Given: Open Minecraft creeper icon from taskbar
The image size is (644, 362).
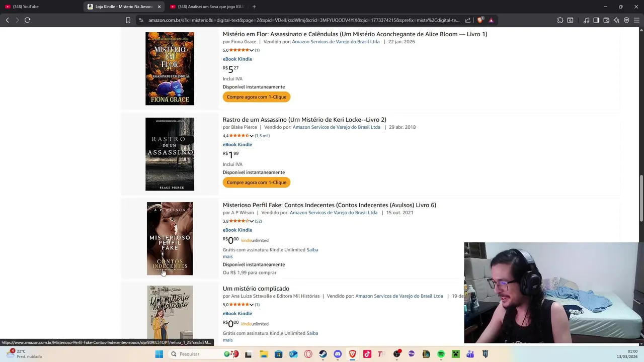Looking at the screenshot, I should [455, 354].
